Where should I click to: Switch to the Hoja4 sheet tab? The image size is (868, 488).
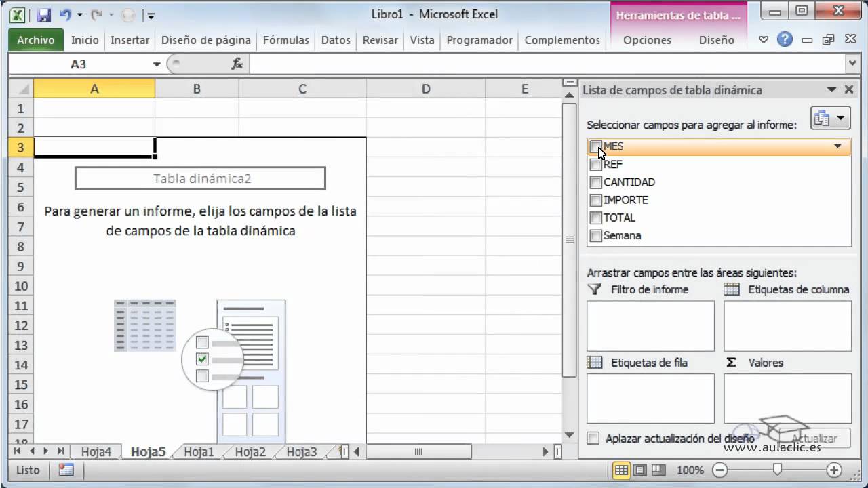click(x=96, y=452)
